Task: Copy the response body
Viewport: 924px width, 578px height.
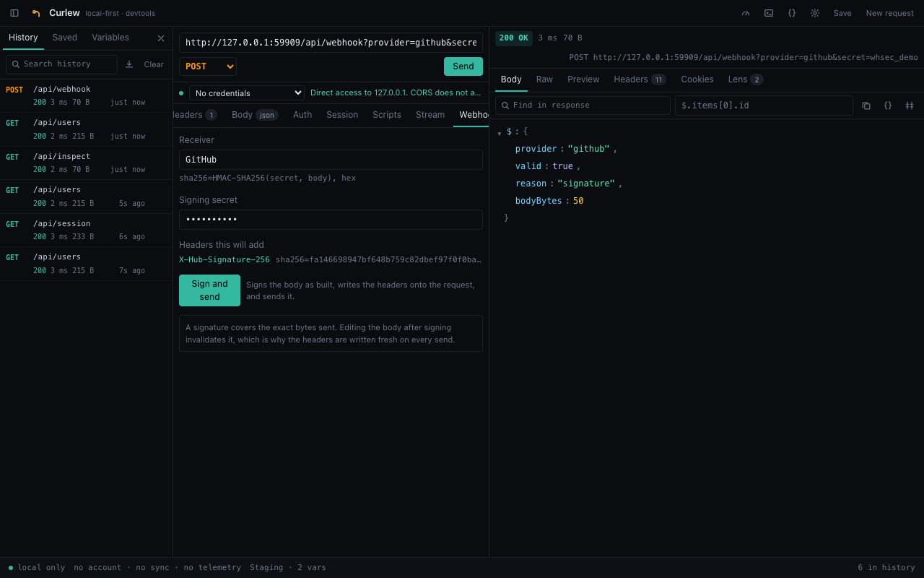Action: click(866, 105)
